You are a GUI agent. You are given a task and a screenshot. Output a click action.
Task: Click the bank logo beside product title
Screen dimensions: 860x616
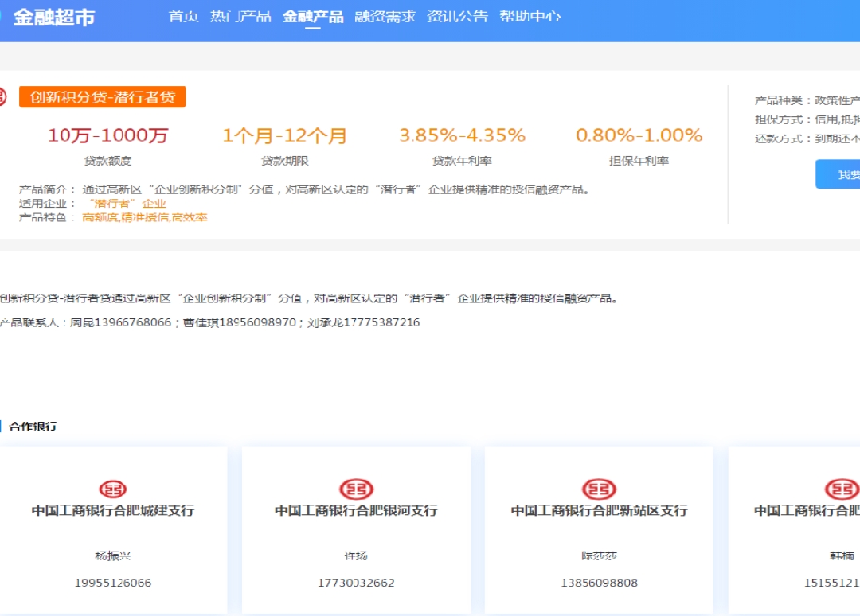coord(2,97)
